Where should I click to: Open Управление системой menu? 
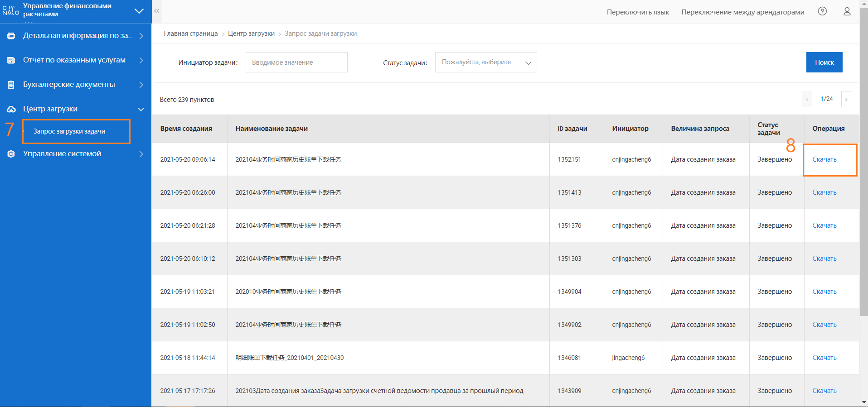point(62,154)
